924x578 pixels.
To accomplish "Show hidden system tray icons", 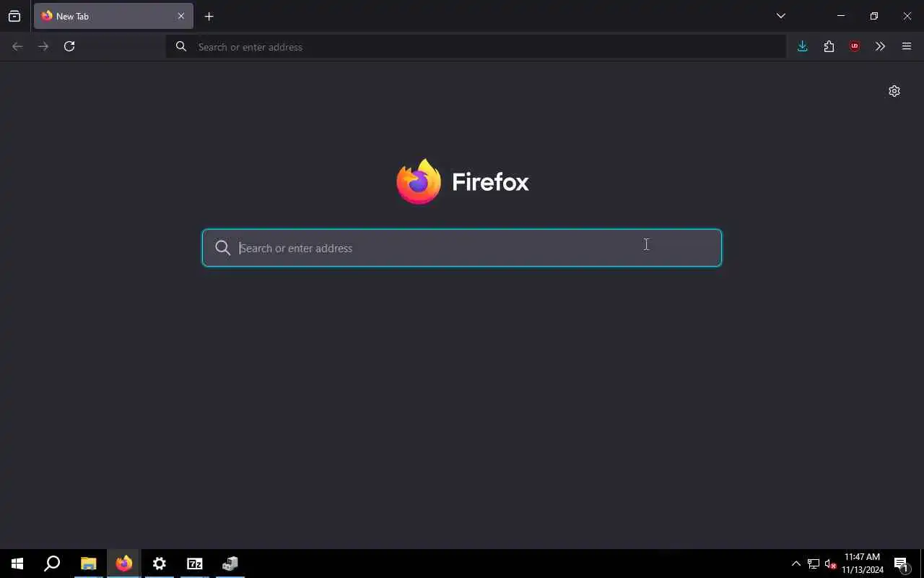I will coord(796,564).
